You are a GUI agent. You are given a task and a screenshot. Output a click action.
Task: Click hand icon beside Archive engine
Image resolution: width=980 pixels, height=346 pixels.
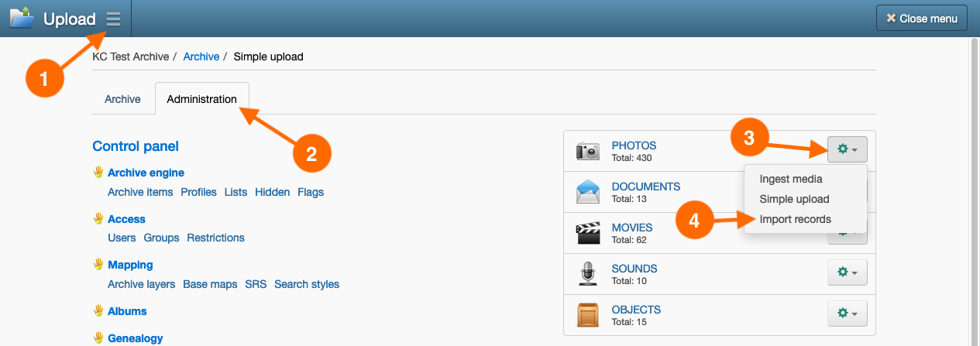(98, 173)
